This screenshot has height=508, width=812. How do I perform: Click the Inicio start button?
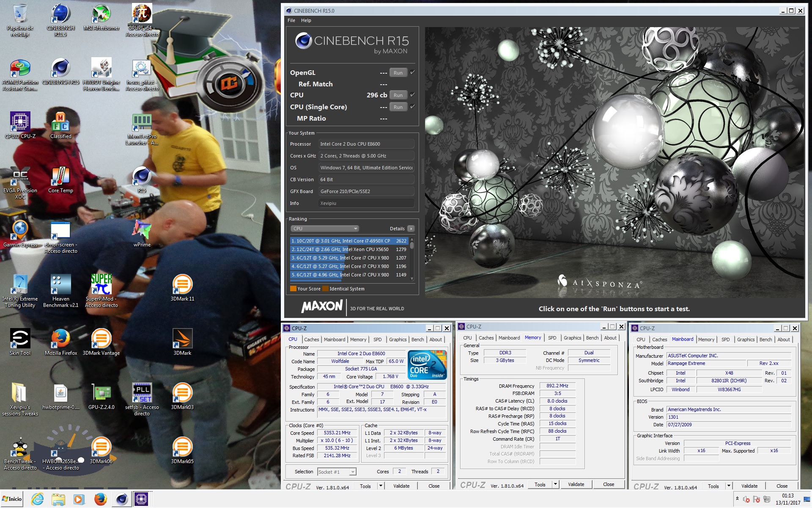click(12, 499)
